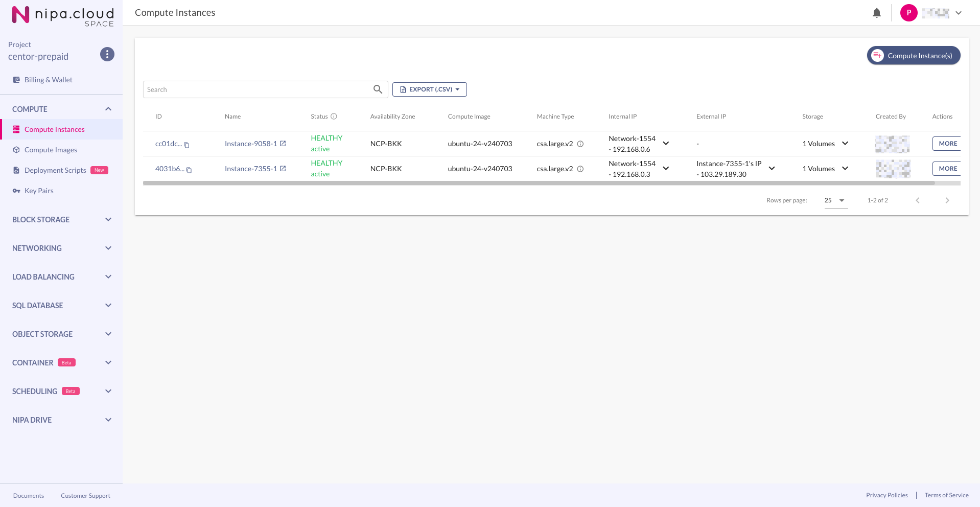Click the search magnifier icon
Screen dimensions: 980x507
tap(378, 89)
